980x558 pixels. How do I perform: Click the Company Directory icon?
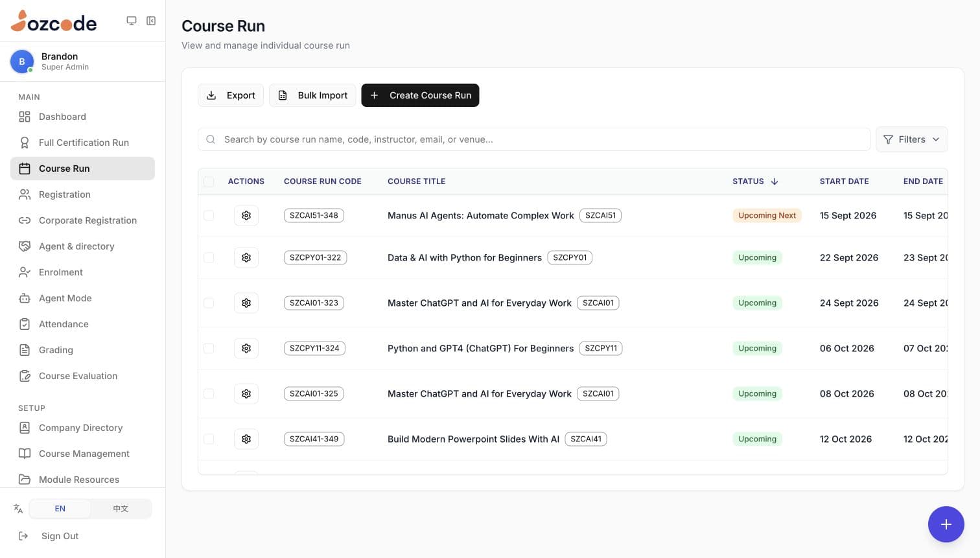pos(25,428)
